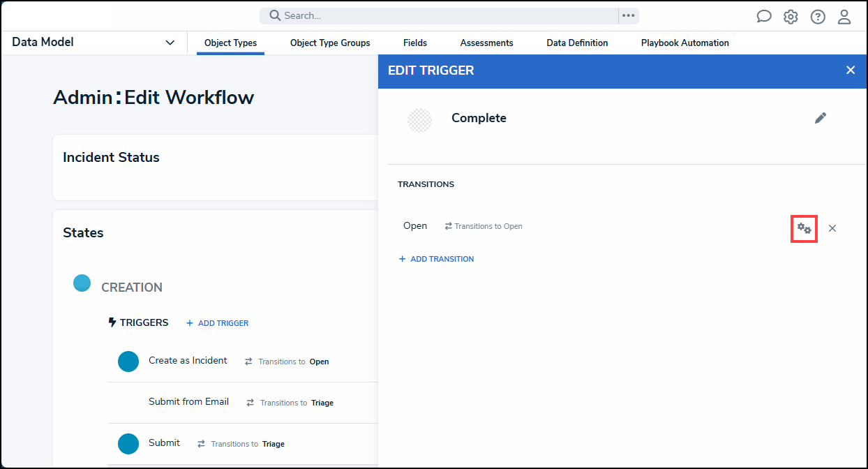Image resolution: width=868 pixels, height=469 pixels.
Task: Click the Add Transition link
Action: 436,259
